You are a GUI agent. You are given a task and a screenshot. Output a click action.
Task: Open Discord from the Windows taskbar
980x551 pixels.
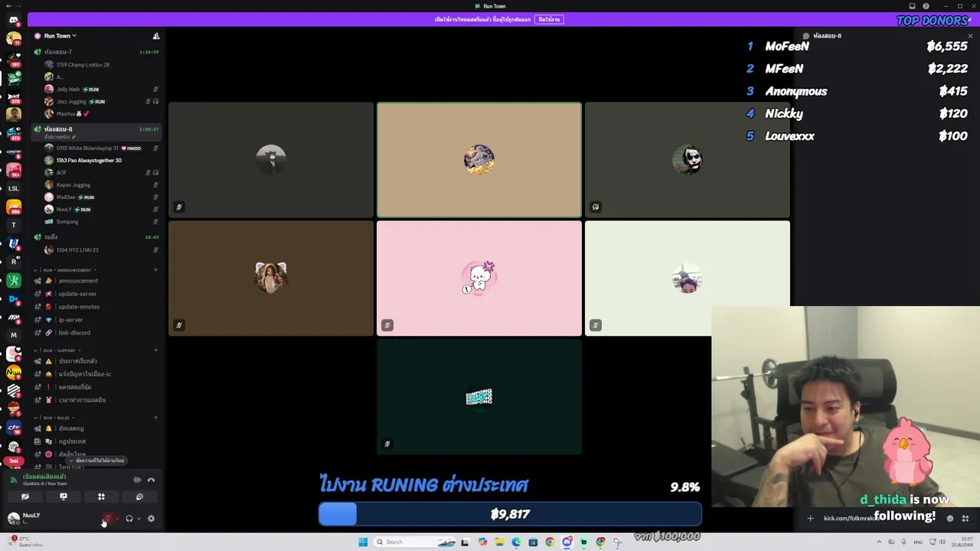point(567,542)
